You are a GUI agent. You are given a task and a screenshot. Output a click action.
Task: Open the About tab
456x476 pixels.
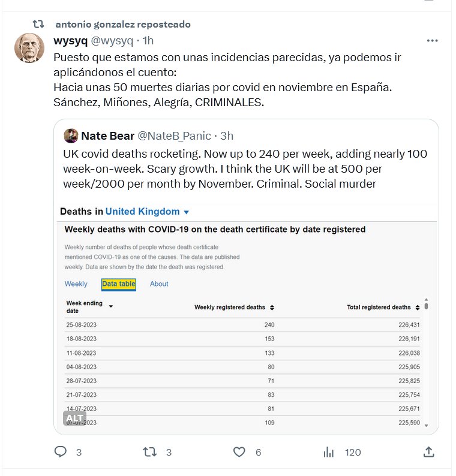pyautogui.click(x=159, y=284)
